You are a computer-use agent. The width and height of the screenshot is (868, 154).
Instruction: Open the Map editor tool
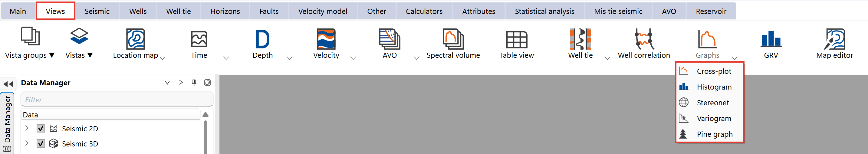point(834,39)
